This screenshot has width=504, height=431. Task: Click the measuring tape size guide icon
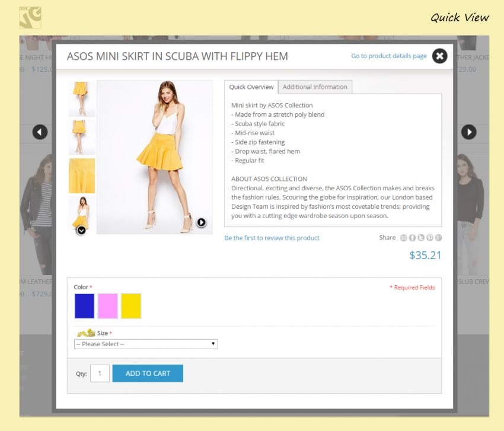coord(86,333)
